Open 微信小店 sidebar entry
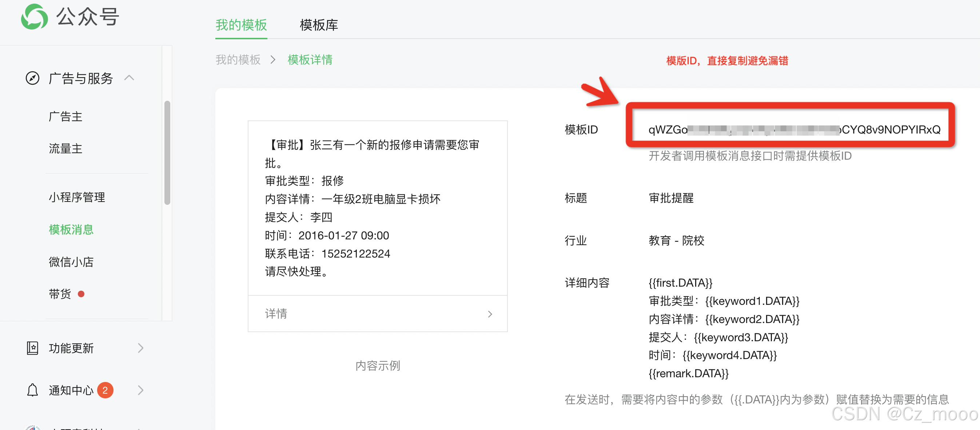980x430 pixels. [x=71, y=262]
